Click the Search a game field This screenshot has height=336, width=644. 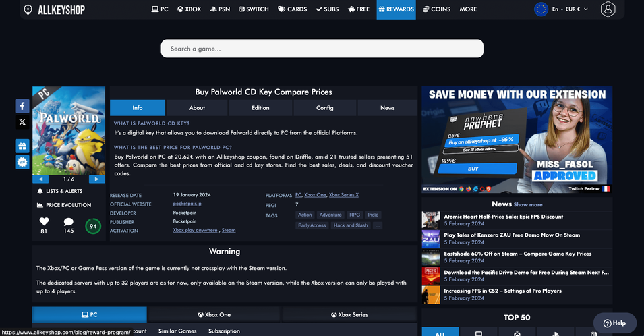pyautogui.click(x=322, y=49)
